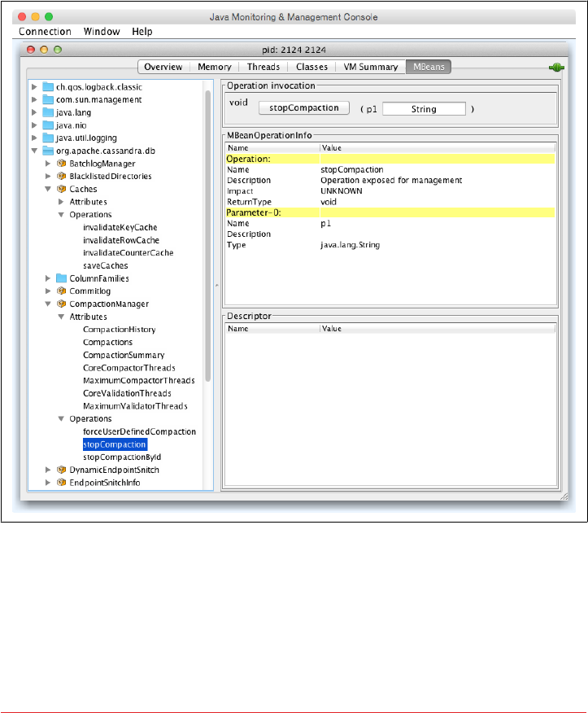Select the CoreCompactorThreads attribute
The width and height of the screenshot is (588, 713).
pyautogui.click(x=129, y=367)
